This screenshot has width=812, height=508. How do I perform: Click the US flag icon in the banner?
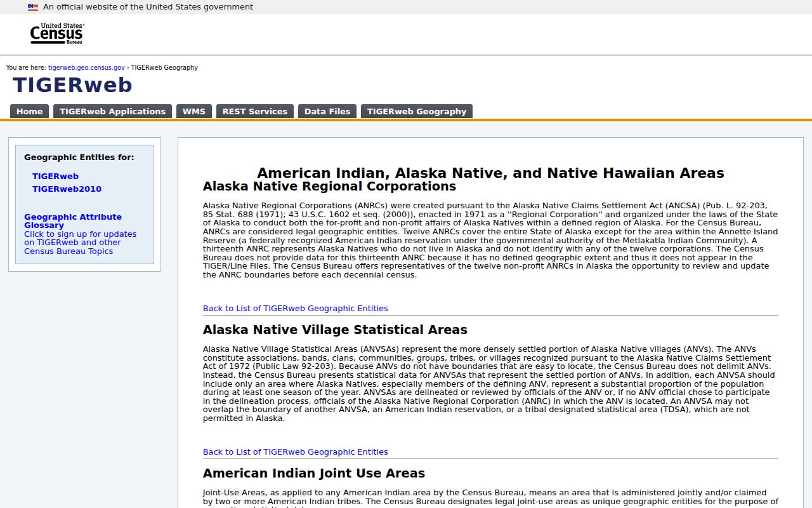point(33,7)
